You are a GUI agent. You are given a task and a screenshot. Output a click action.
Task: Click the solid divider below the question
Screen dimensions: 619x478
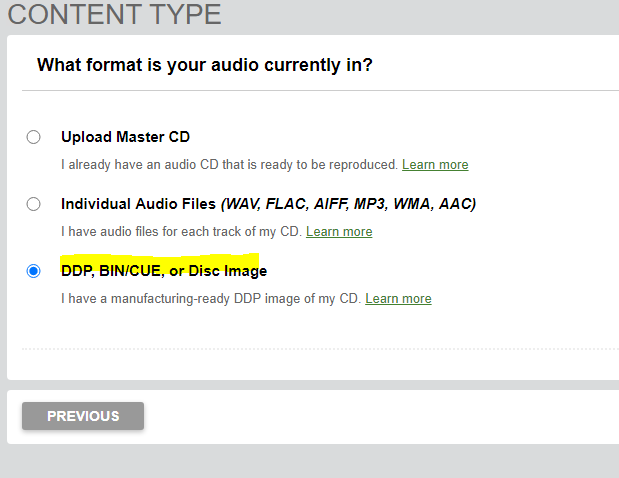pyautogui.click(x=320, y=91)
